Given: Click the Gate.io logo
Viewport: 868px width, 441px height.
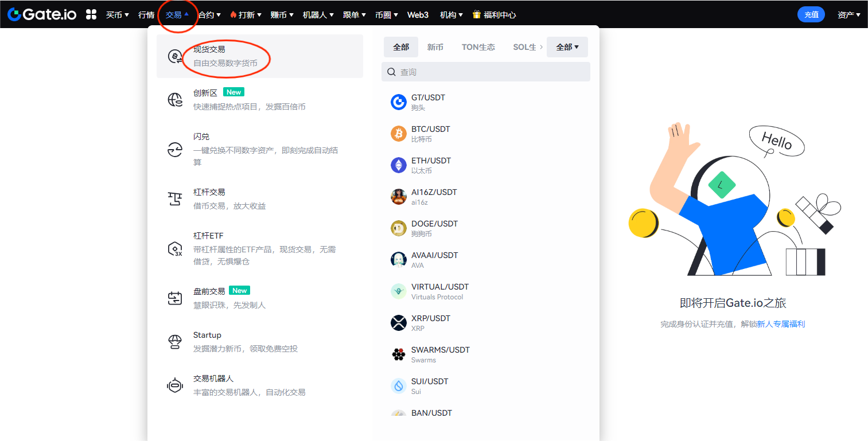Looking at the screenshot, I should coord(41,14).
